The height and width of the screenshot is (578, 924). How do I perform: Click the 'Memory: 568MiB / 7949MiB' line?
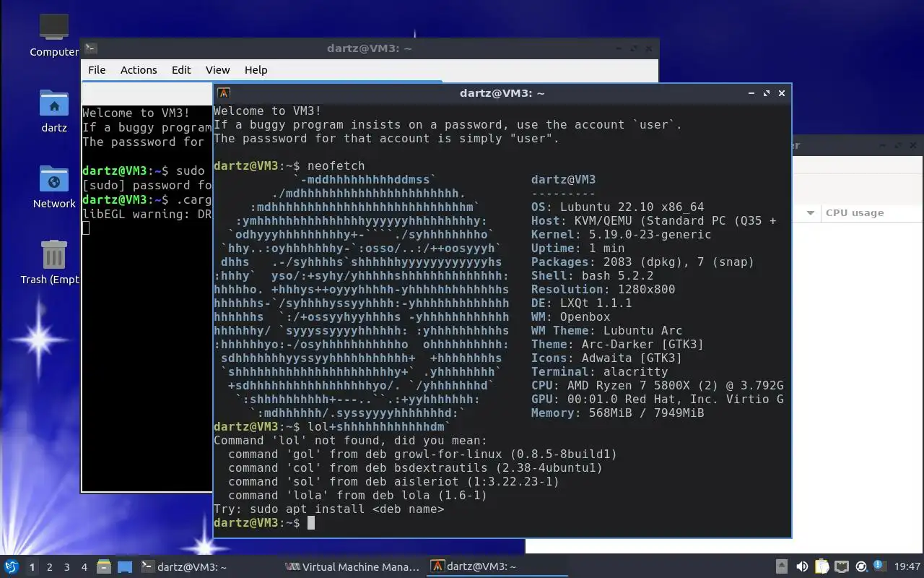click(x=617, y=413)
